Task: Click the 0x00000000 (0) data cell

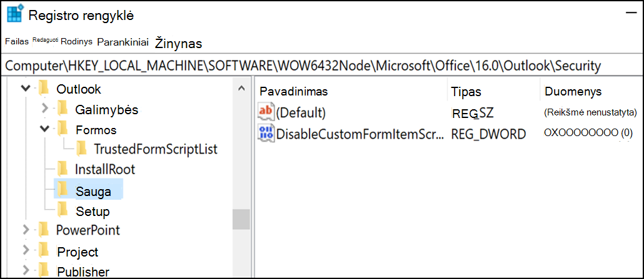Action: 588,133
